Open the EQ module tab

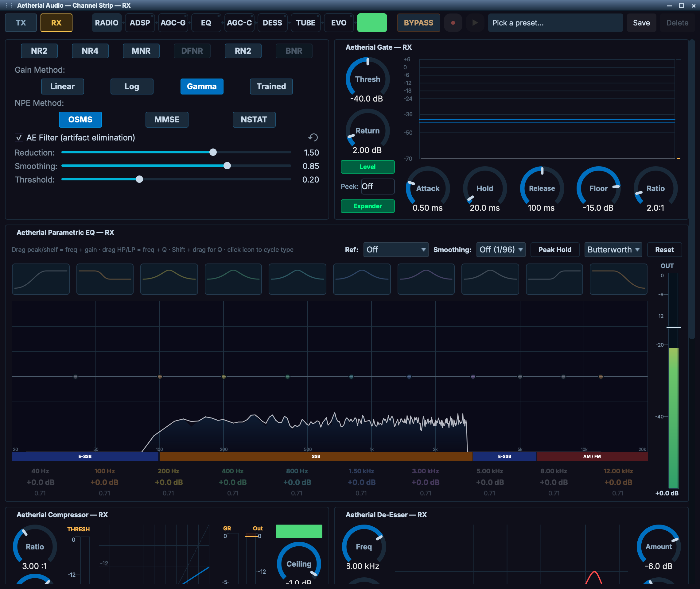[x=206, y=23]
